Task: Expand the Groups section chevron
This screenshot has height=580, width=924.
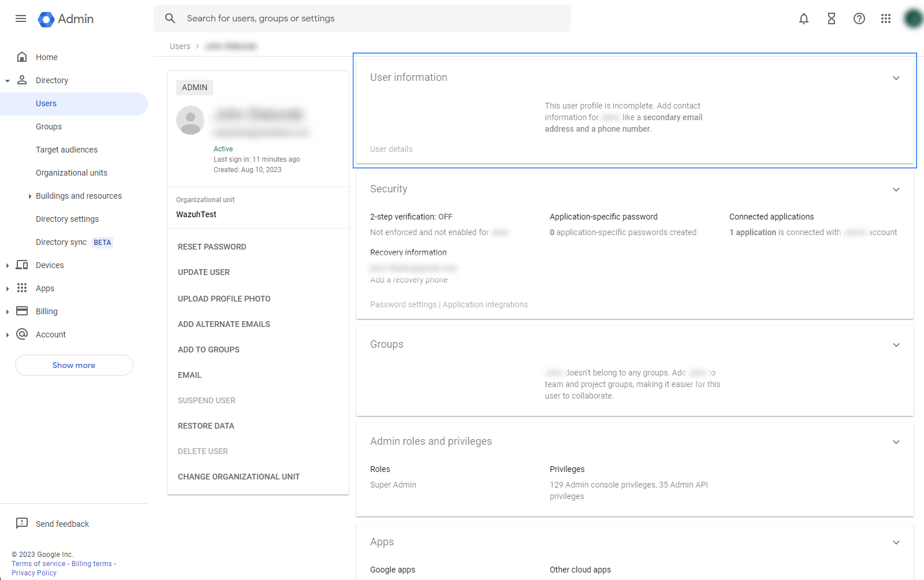Action: pyautogui.click(x=896, y=345)
